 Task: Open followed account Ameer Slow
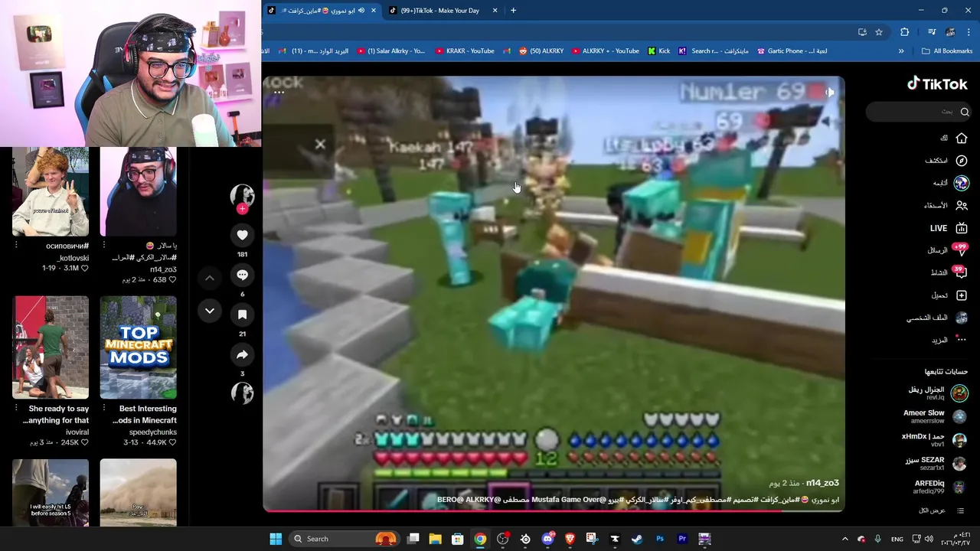click(x=934, y=416)
